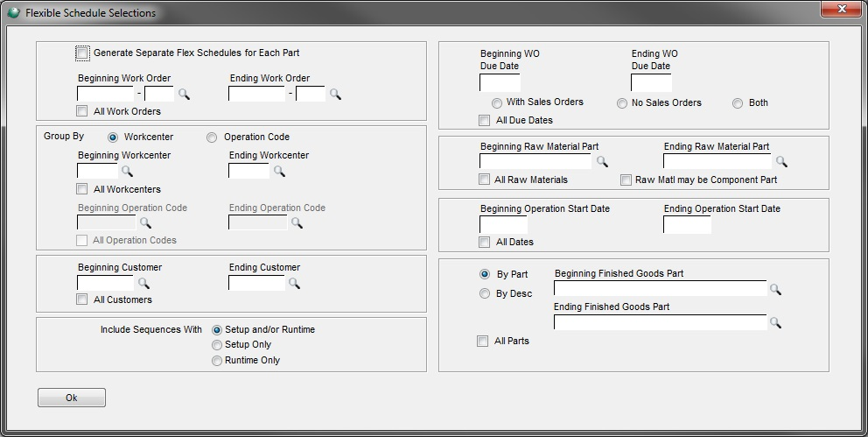
Task: Group by Operation Code option
Action: (212, 137)
